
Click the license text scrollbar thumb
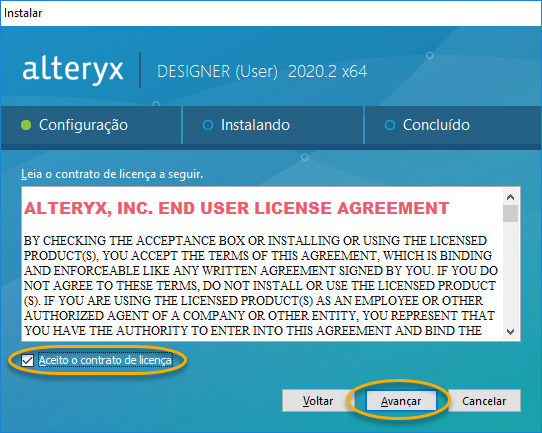(511, 214)
